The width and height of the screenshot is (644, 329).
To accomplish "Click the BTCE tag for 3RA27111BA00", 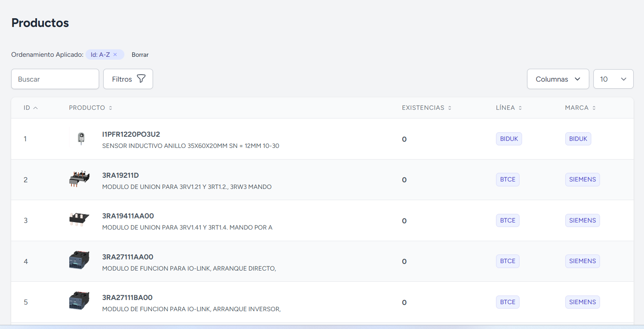I will (x=508, y=302).
